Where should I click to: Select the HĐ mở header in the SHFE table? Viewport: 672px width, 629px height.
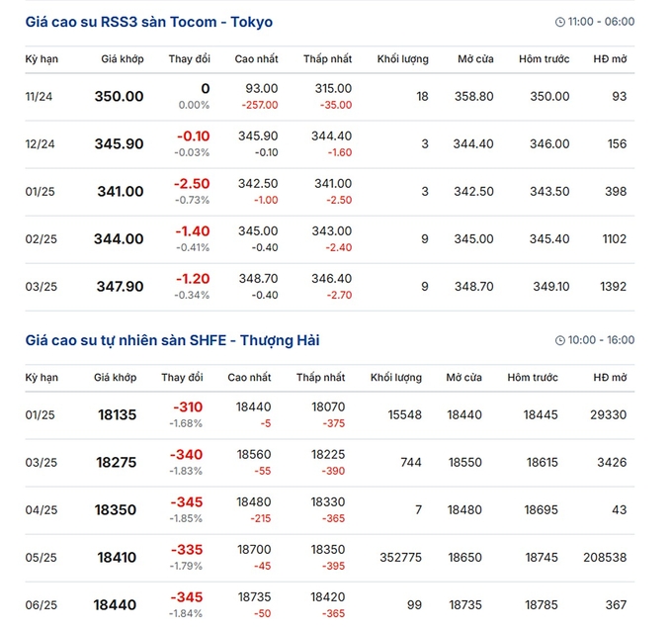[x=610, y=378]
